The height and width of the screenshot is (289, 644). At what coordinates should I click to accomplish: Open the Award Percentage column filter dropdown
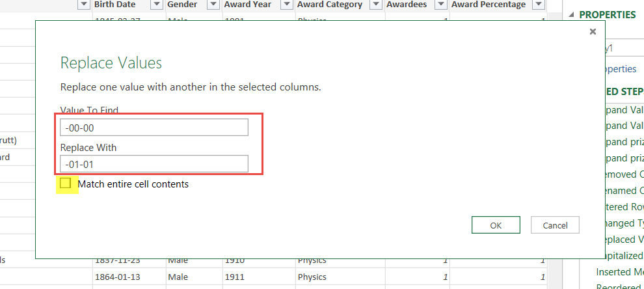coord(537,5)
